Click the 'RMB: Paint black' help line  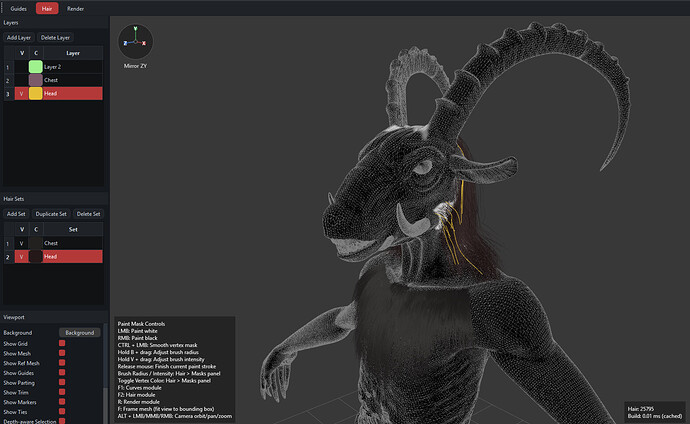pos(137,338)
